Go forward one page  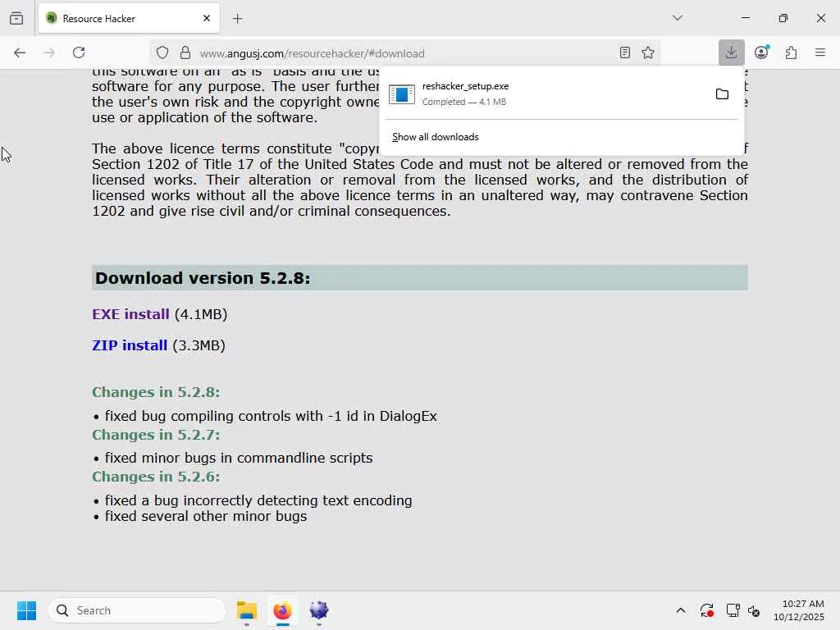[x=49, y=52]
